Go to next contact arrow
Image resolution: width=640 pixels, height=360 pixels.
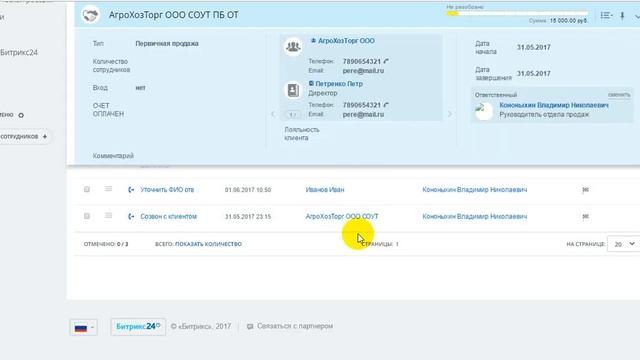point(449,114)
